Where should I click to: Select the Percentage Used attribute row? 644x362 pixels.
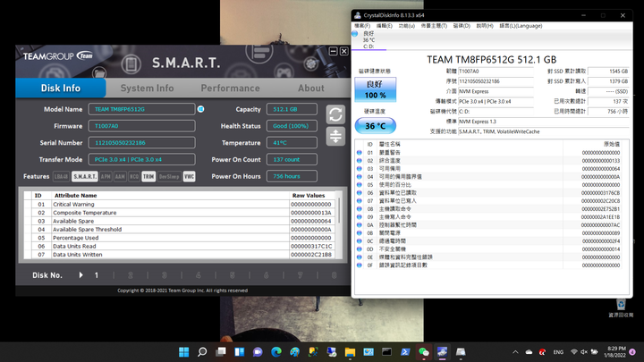(x=180, y=238)
